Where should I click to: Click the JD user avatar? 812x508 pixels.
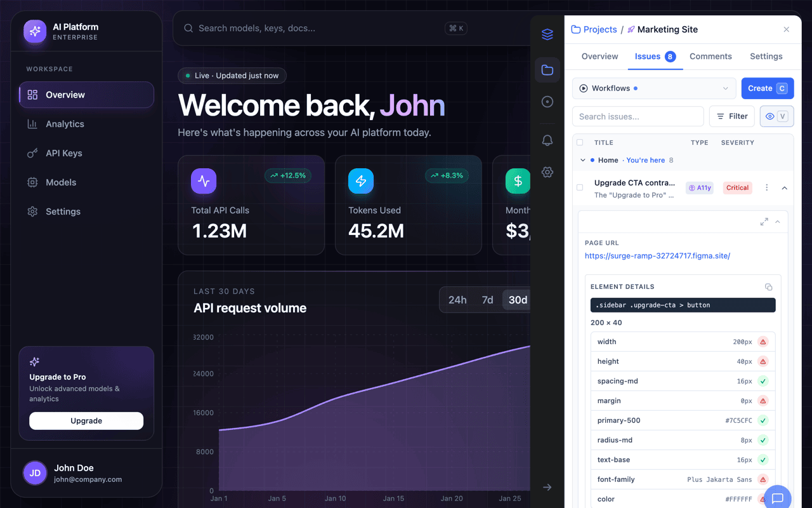[x=35, y=473]
